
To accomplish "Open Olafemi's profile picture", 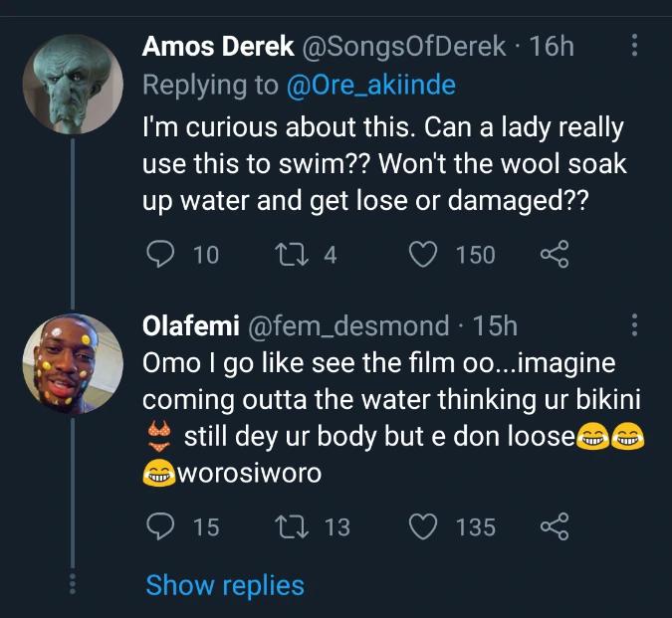I will (x=73, y=364).
